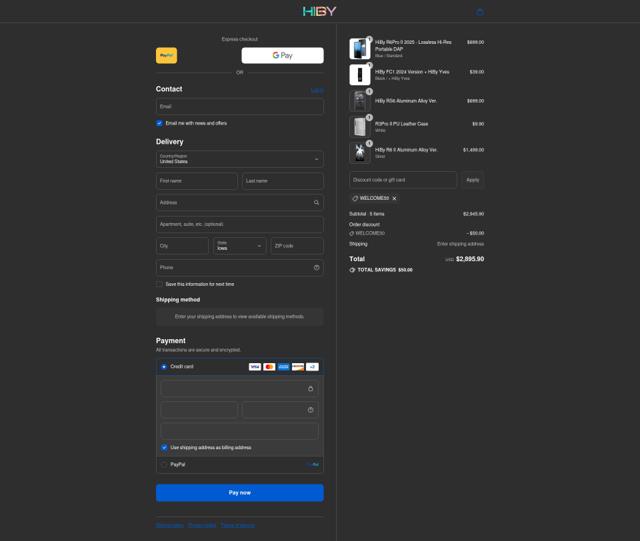This screenshot has width=640, height=541.
Task: Click the total amount $2,895.90
Action: 470,259
